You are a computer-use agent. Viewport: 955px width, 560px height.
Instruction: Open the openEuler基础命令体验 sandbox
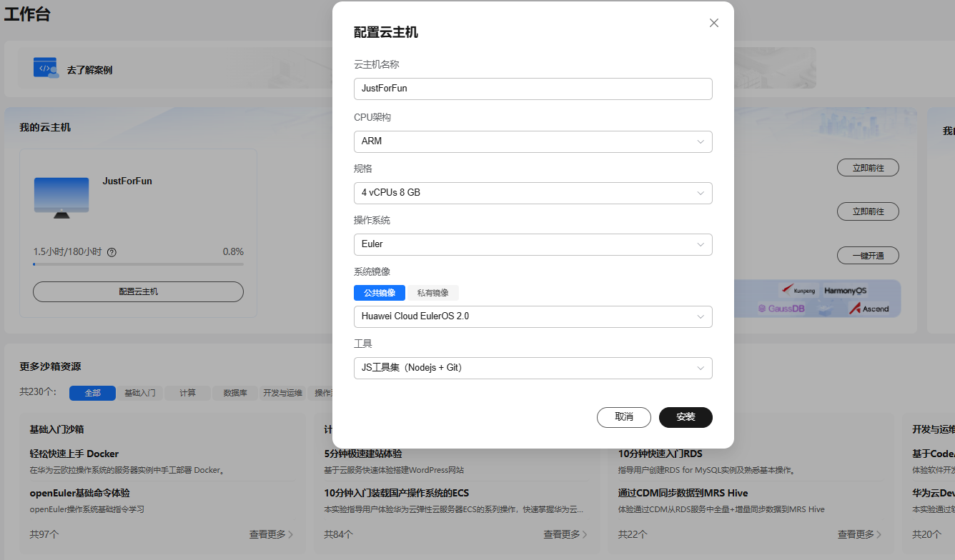79,493
